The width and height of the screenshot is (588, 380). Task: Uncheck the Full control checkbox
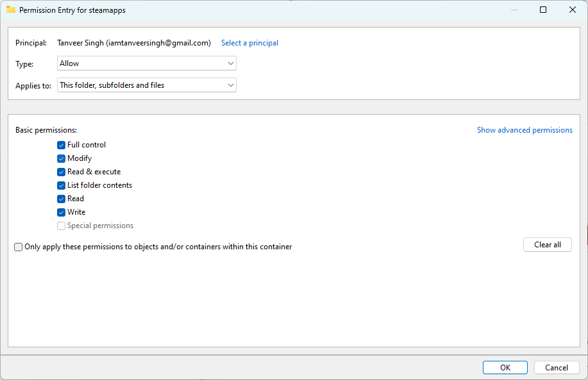pos(61,145)
